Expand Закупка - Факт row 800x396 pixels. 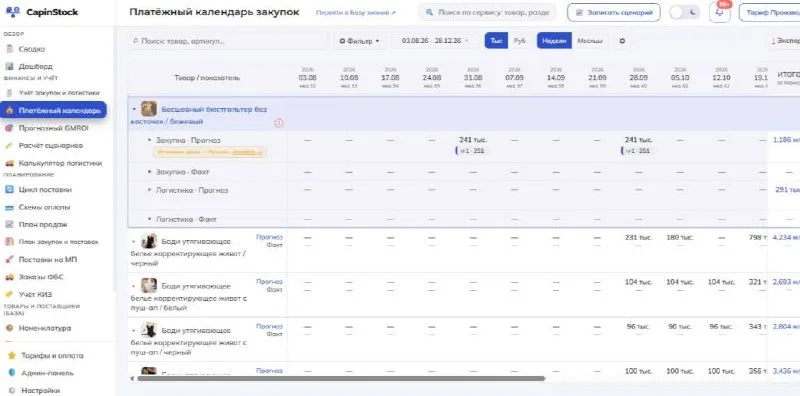tap(149, 172)
